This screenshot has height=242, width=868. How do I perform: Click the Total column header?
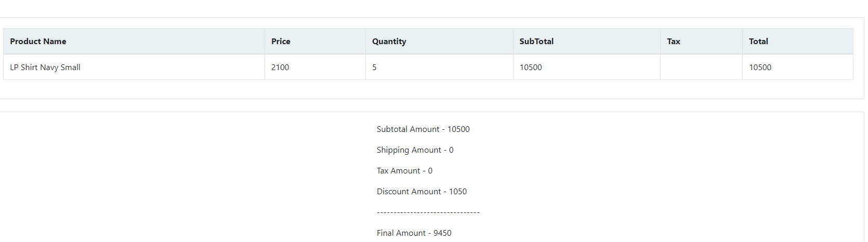click(798, 42)
